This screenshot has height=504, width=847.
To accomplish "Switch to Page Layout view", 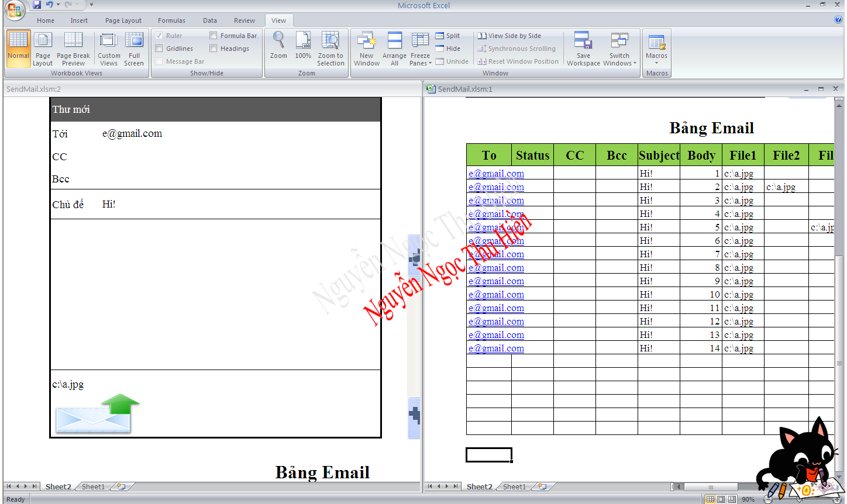I will (43, 49).
